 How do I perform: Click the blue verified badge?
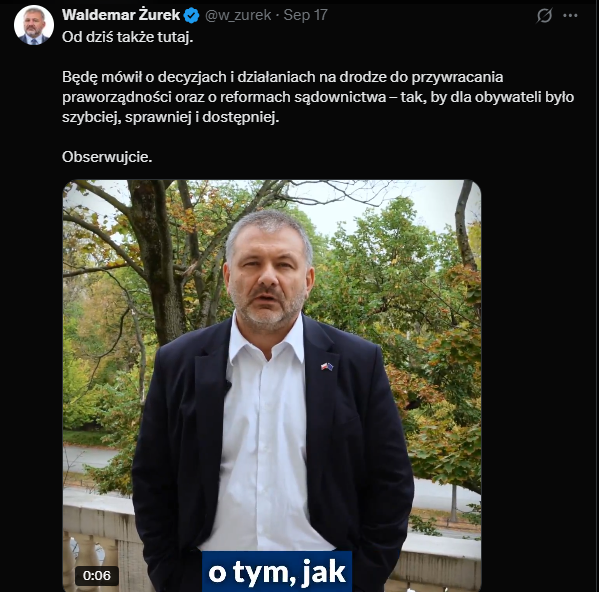pos(191,16)
